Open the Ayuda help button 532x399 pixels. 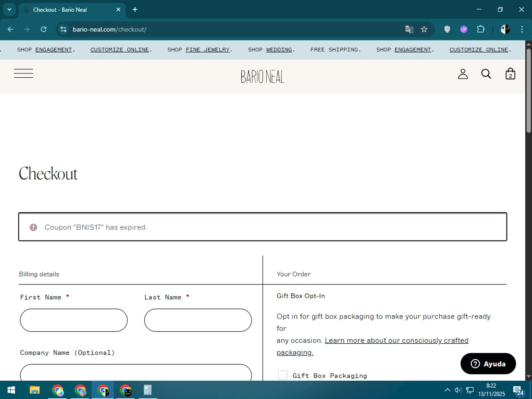[x=488, y=364]
